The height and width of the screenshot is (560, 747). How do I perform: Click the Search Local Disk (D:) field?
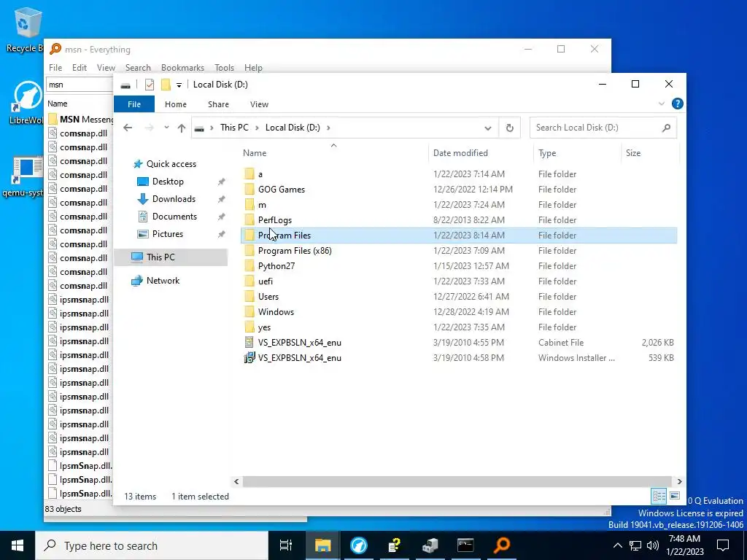pos(603,128)
